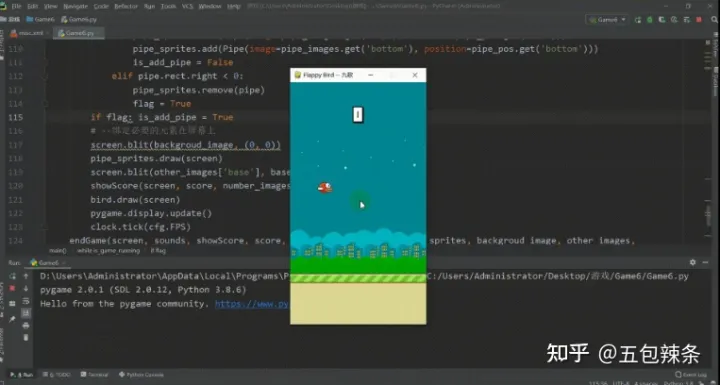This screenshot has width=720, height=385.
Task: Open the Navigate menu
Action: (75, 6)
